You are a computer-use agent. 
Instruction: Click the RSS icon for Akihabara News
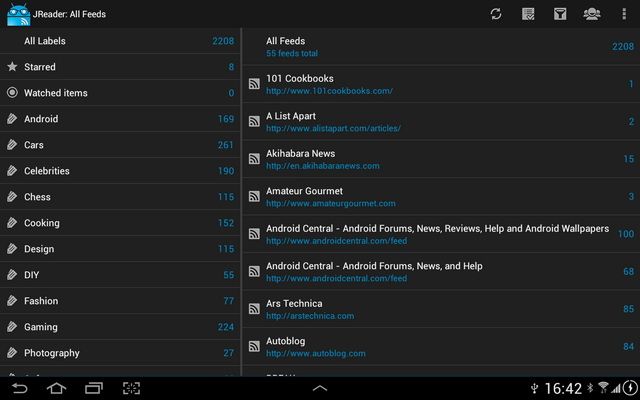pos(254,159)
